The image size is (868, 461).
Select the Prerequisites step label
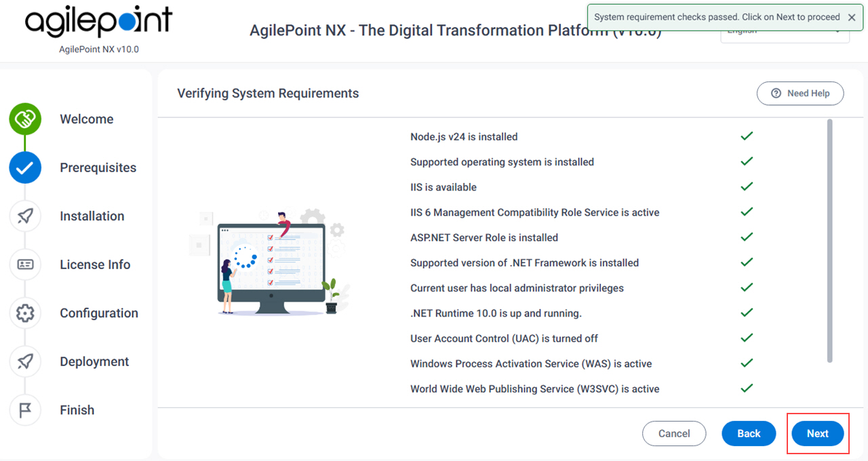point(98,167)
